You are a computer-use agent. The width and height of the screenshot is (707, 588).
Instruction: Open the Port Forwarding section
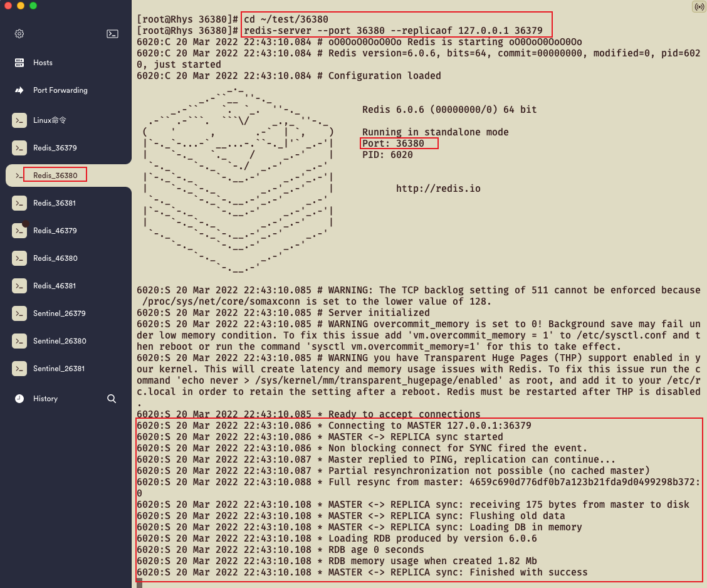[x=60, y=90]
